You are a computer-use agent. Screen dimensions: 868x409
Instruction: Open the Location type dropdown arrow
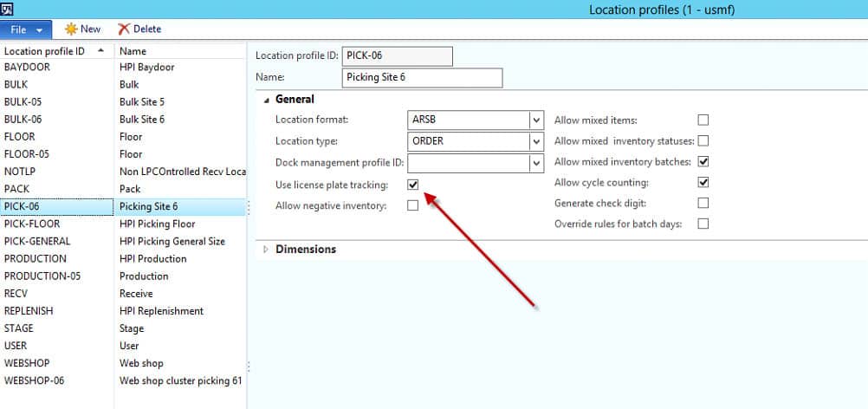pos(536,141)
